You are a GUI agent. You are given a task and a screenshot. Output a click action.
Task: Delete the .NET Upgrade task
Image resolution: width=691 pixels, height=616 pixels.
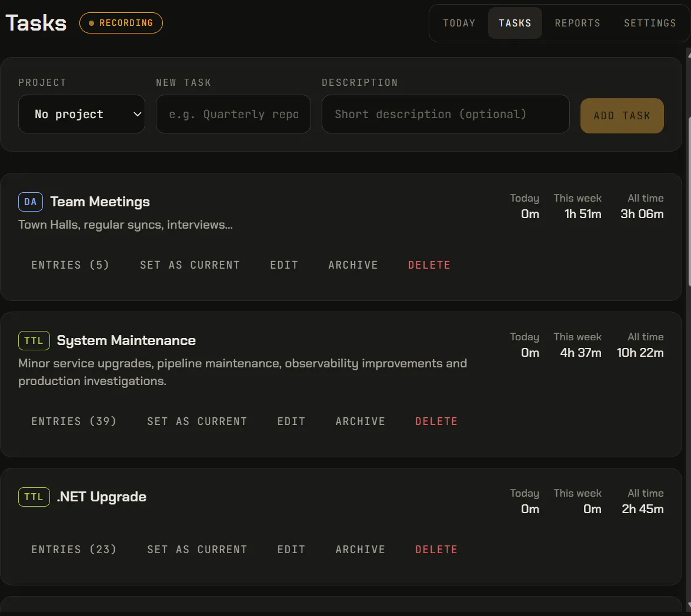pos(436,550)
